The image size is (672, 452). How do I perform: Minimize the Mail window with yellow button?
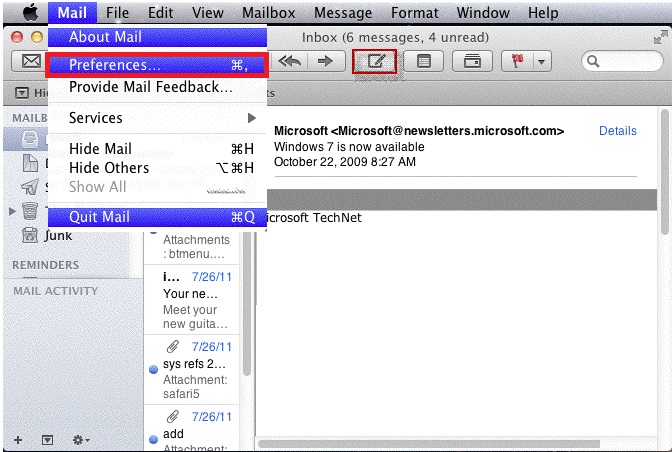pyautogui.click(x=37, y=37)
